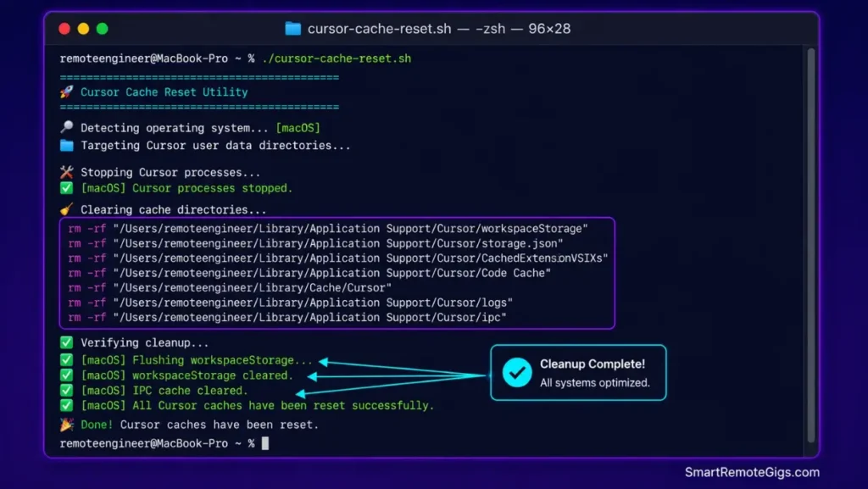Click green check beside 'Flushing workspaceStorage'
The width and height of the screenshot is (868, 489).
[x=66, y=360]
